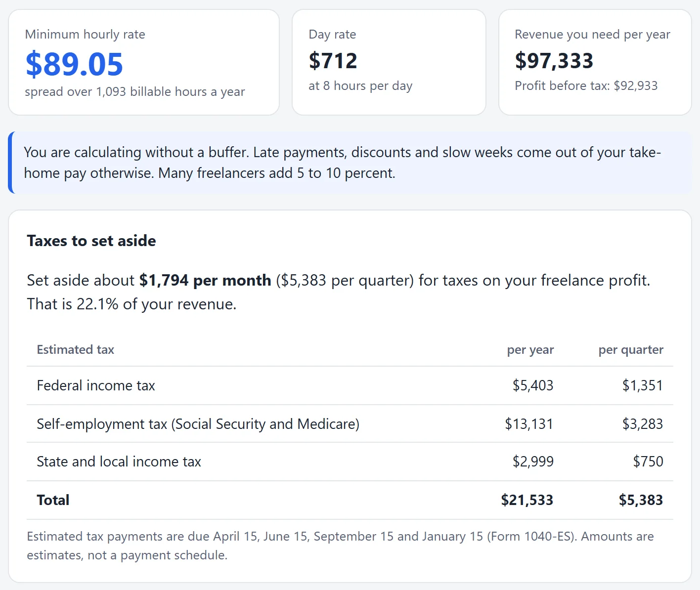Click the 'per year' column header
Screen dimensions: 700x590
point(530,350)
